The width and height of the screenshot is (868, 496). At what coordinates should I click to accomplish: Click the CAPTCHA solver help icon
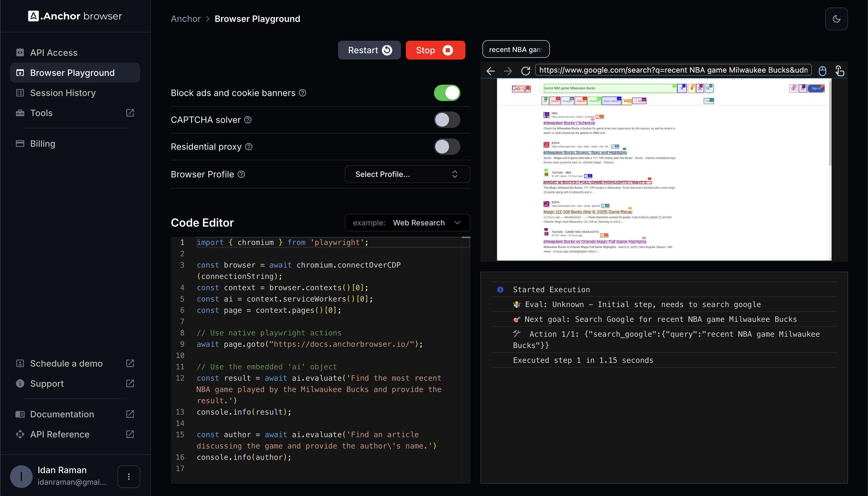(248, 120)
